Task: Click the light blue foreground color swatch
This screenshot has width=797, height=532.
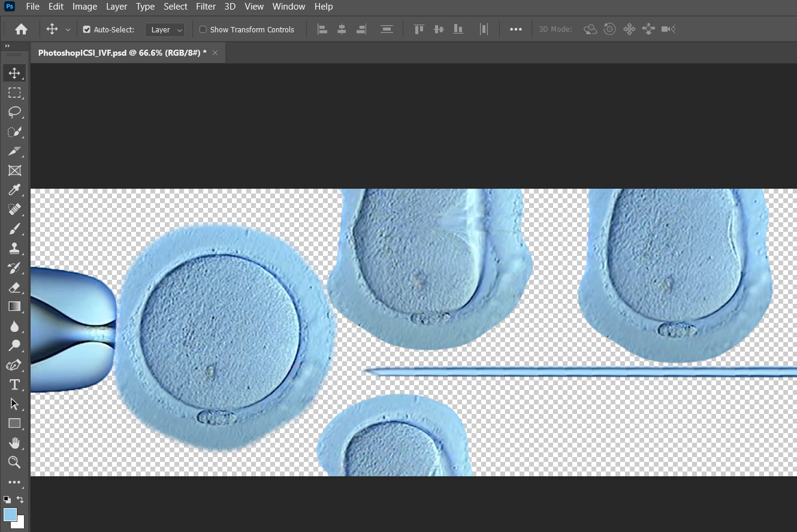Action: click(10, 515)
